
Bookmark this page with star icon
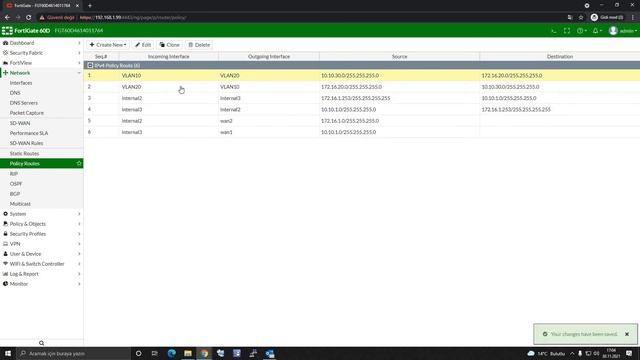581,18
